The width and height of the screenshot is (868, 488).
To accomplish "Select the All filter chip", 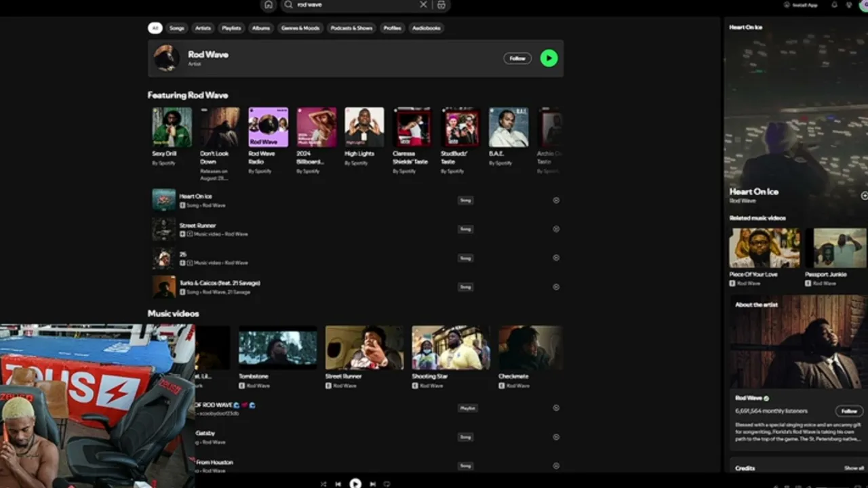I will point(155,28).
